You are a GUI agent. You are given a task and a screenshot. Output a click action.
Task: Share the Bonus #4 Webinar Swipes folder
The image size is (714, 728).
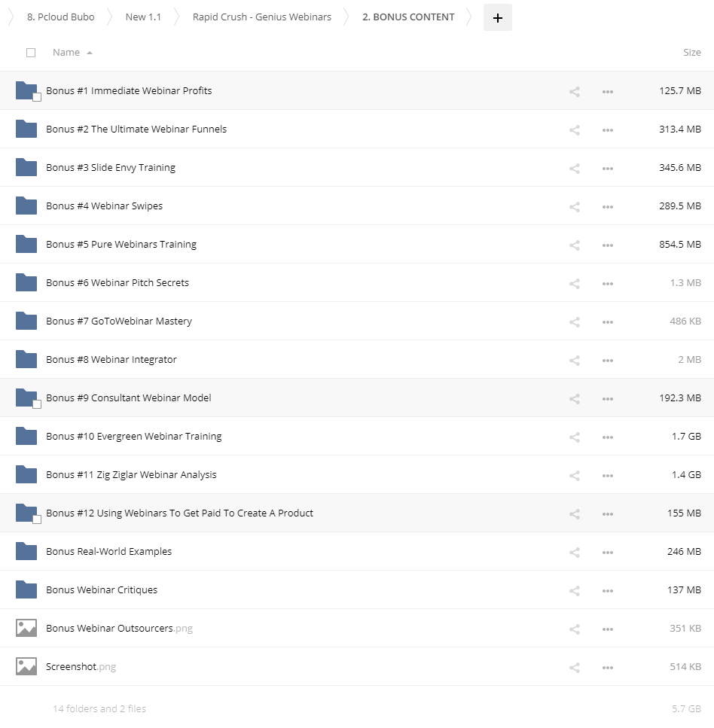(x=574, y=207)
